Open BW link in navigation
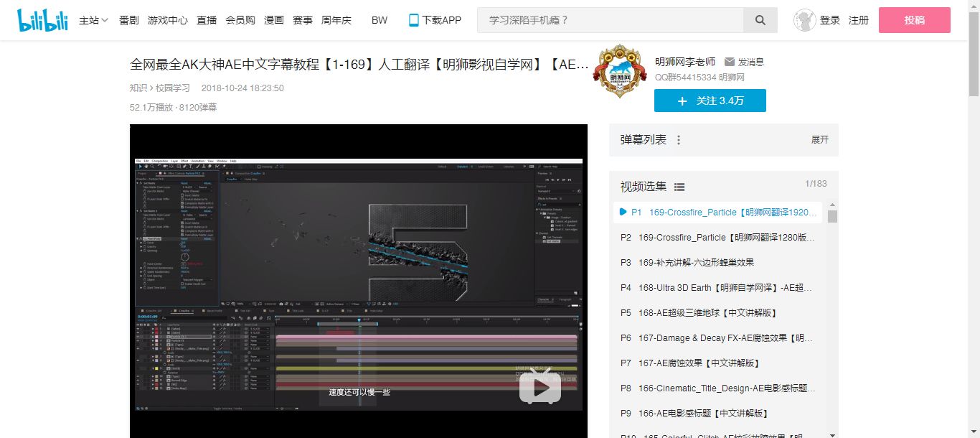This screenshot has height=438, width=980. 380,20
